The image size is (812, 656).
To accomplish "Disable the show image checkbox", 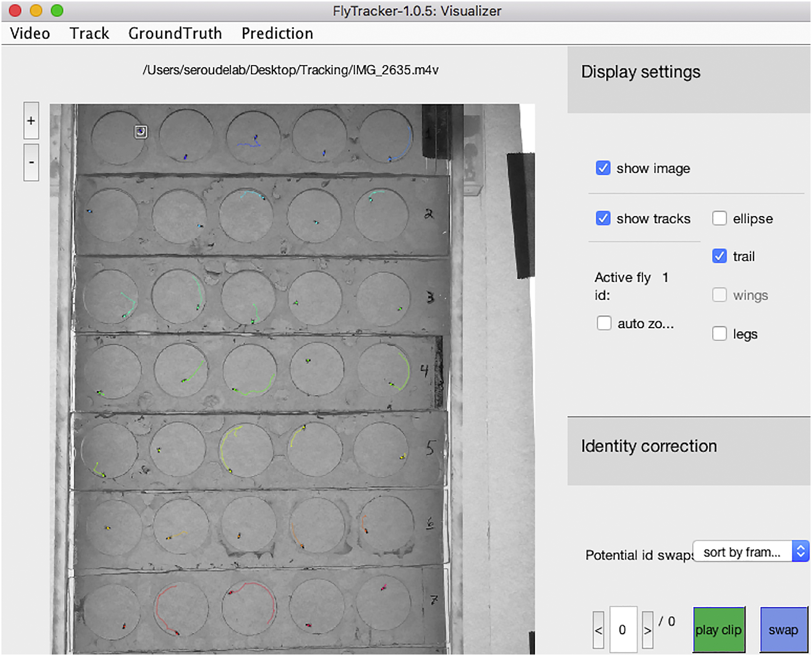I will pyautogui.click(x=603, y=168).
